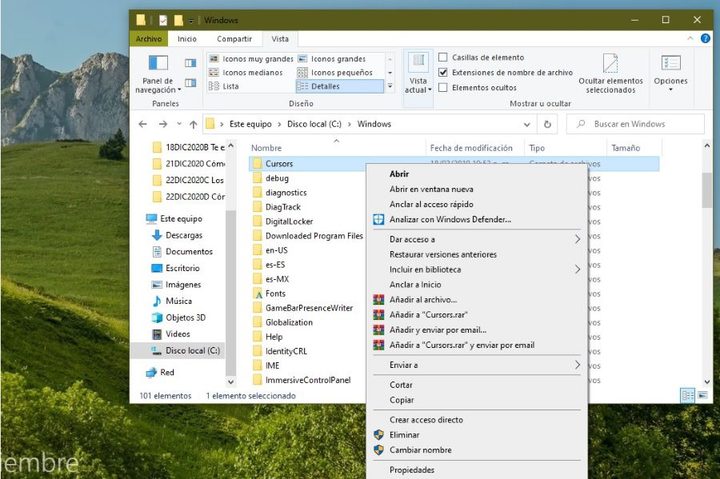Expand the layout gallery more arrow

(390, 86)
